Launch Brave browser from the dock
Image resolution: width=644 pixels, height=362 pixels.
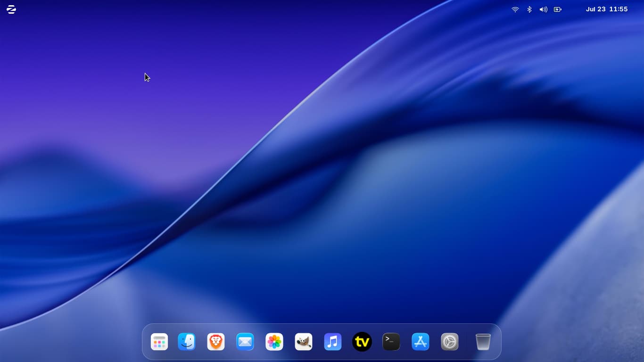tap(216, 342)
